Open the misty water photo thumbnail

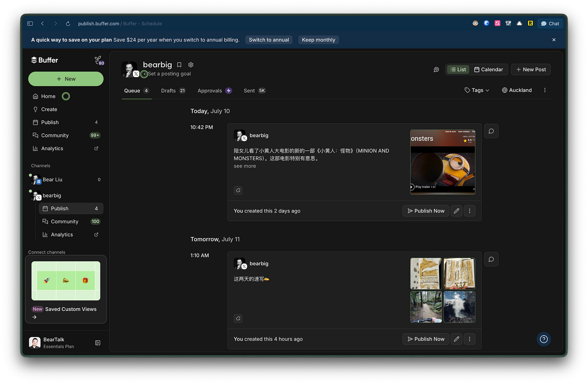click(460, 307)
